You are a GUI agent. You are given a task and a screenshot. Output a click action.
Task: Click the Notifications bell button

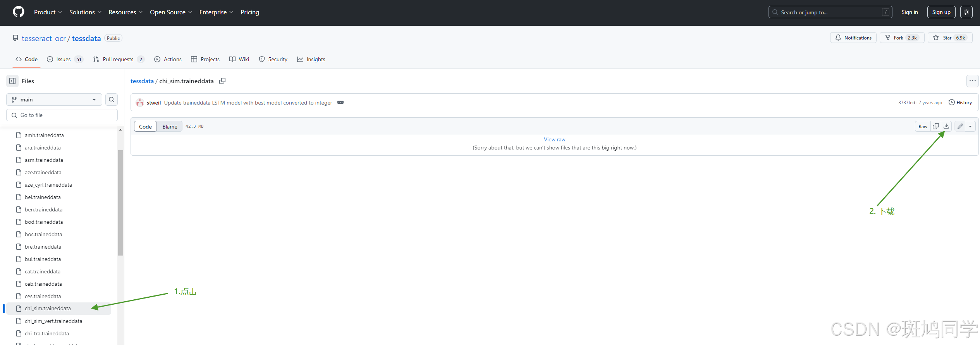[853, 38]
